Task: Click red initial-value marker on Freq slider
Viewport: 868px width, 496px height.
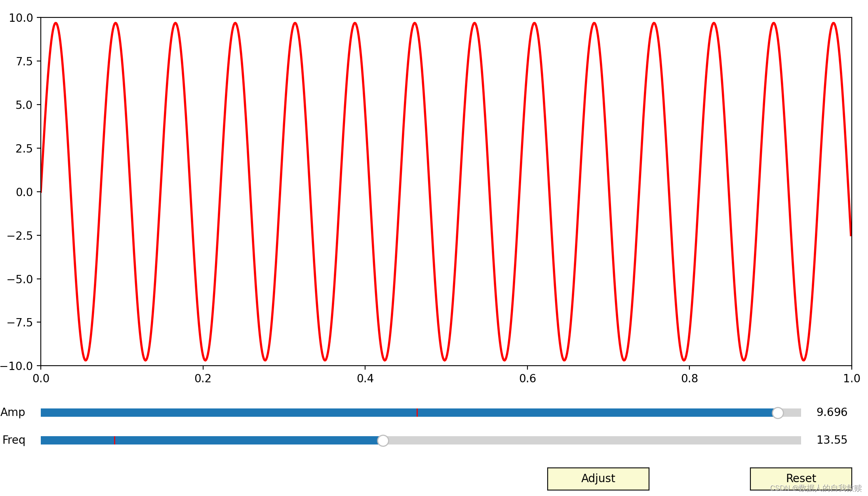Action: [114, 441]
